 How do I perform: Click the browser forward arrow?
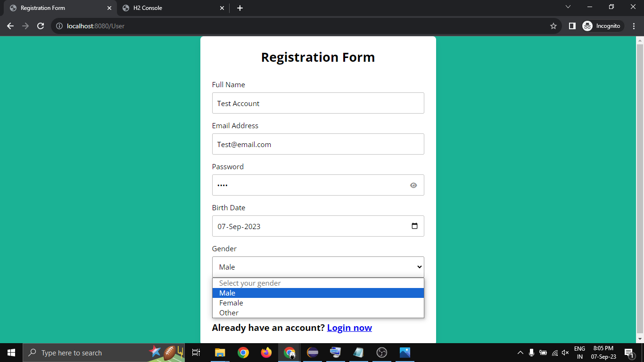click(25, 26)
